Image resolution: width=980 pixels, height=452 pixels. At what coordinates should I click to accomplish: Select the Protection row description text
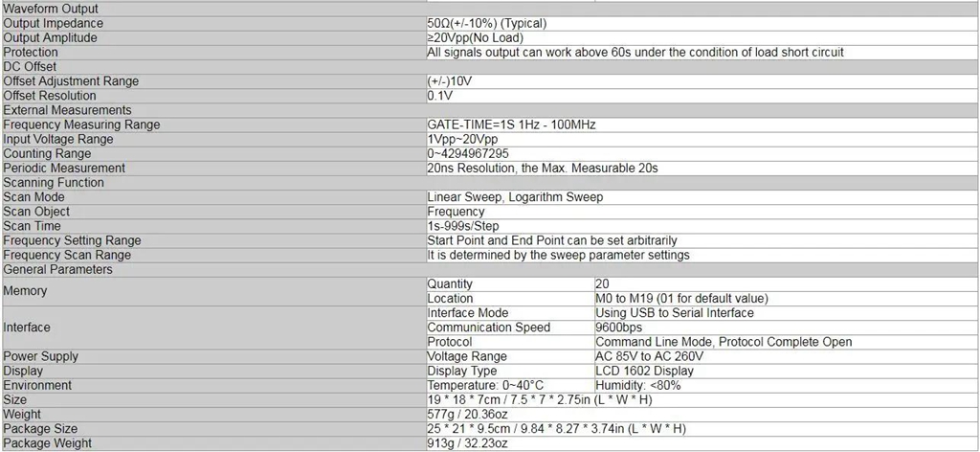click(635, 52)
